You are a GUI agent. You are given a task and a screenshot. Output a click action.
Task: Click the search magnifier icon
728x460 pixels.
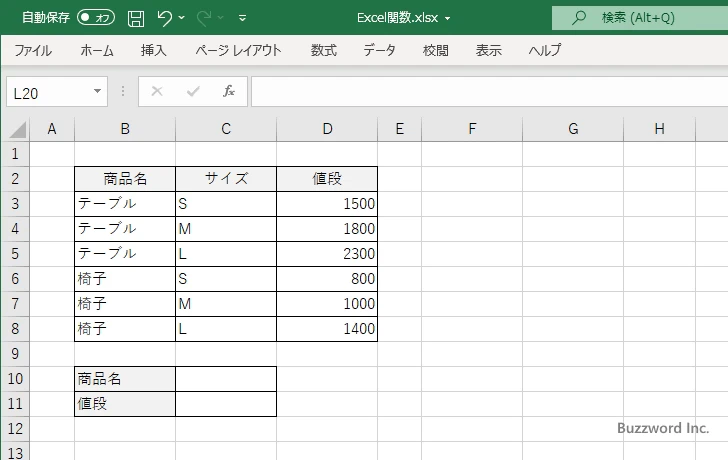pyautogui.click(x=578, y=18)
